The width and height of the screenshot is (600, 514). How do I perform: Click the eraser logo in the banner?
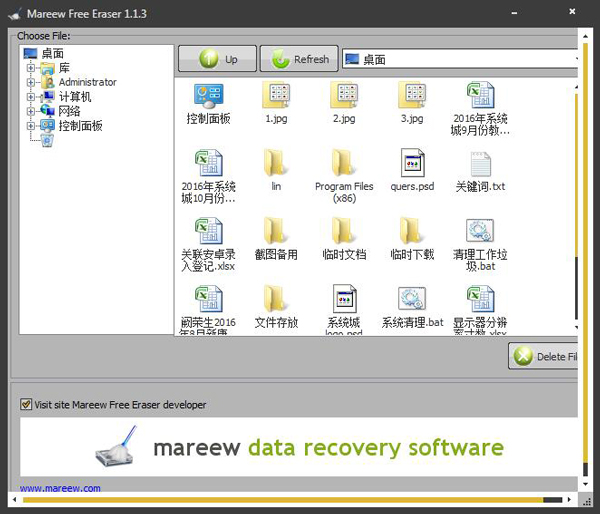116,446
